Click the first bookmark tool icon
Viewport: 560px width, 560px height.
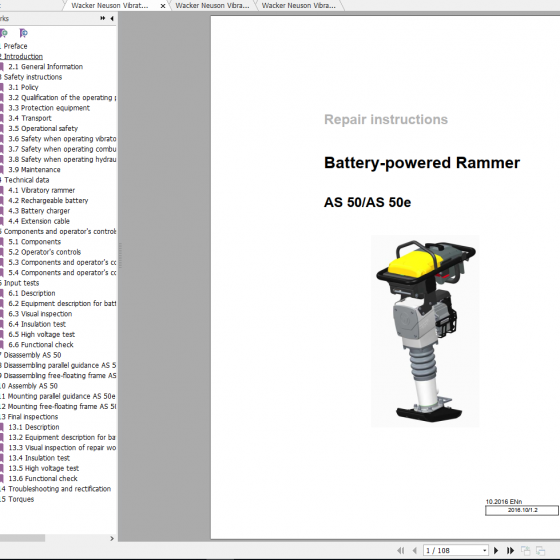(x=4, y=33)
